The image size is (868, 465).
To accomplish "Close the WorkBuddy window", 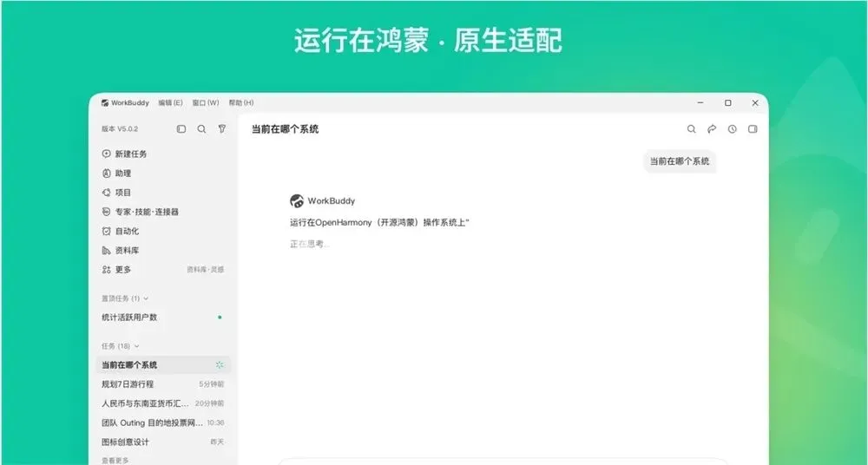I will [x=755, y=103].
